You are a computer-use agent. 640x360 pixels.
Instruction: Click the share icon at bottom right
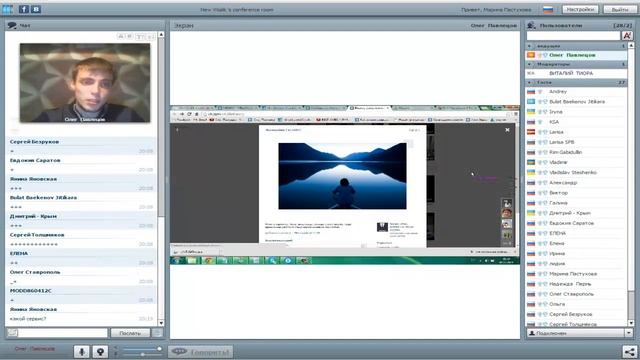[629, 351]
